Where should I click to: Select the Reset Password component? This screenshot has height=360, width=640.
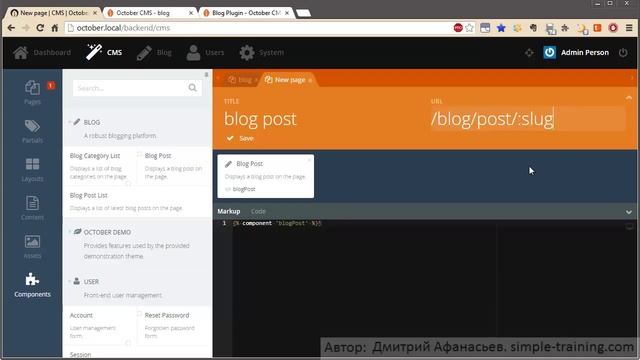point(174,325)
